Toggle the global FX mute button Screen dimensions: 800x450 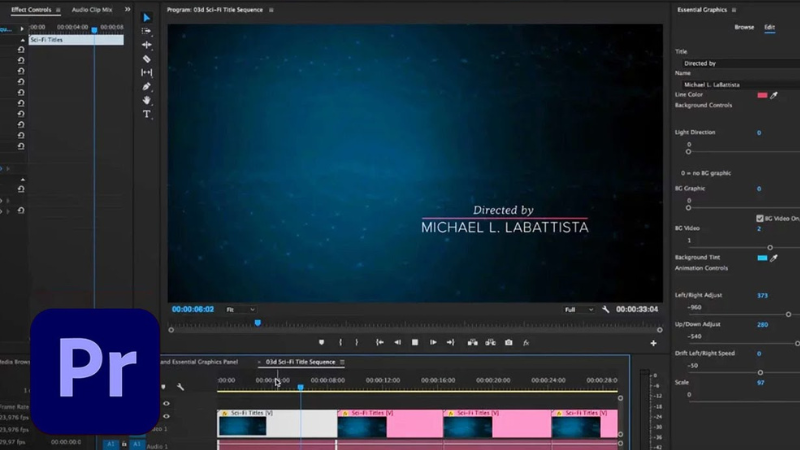pyautogui.click(x=526, y=343)
